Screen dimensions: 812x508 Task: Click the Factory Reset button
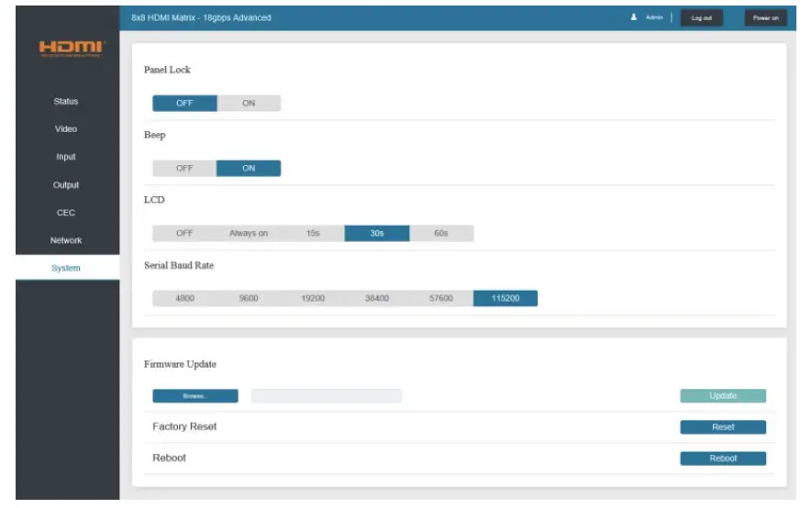tap(723, 427)
